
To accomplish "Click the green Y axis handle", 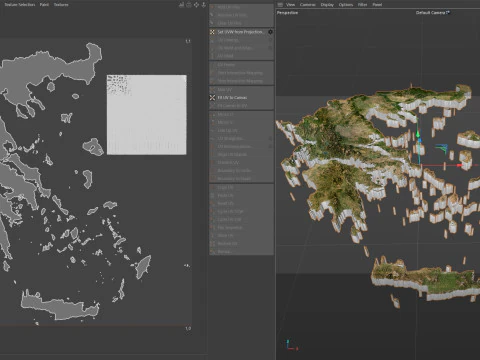I will tap(418, 134).
